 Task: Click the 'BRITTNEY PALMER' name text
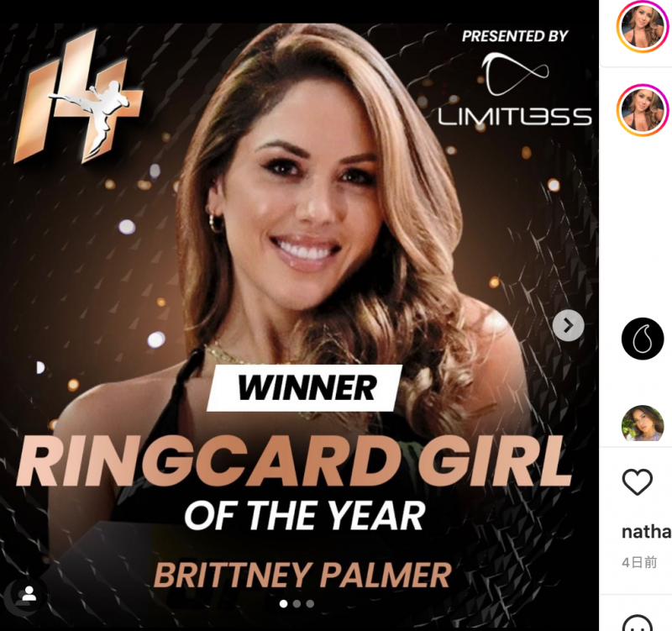pos(302,575)
